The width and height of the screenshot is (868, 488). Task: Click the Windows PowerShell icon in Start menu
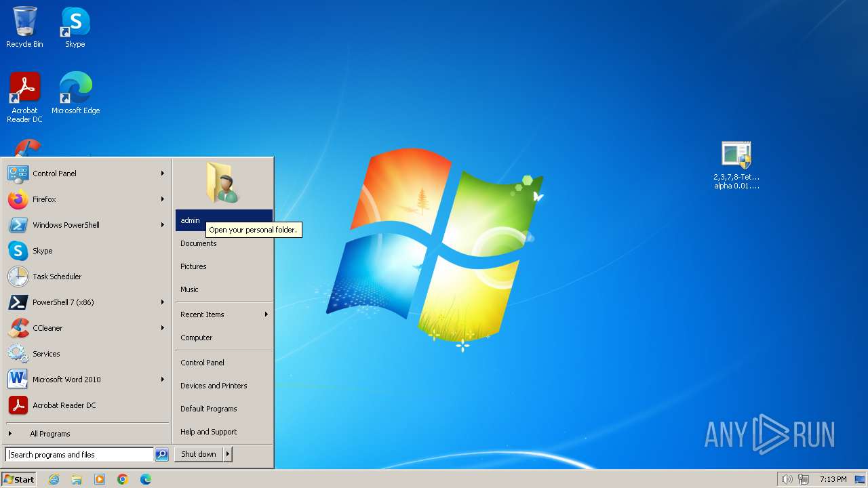(18, 225)
